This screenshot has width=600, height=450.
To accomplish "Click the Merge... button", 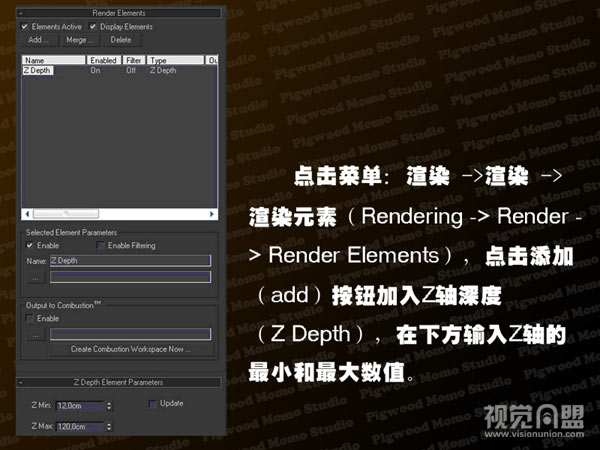I will point(80,40).
